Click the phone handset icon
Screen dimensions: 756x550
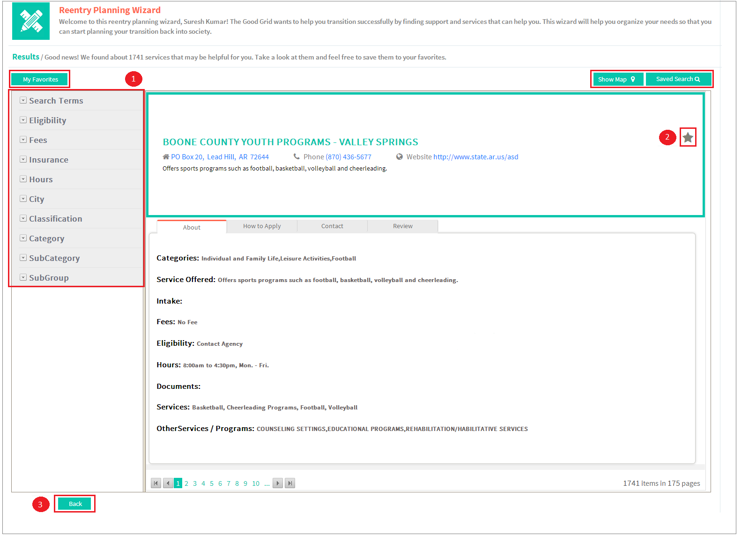[296, 156]
